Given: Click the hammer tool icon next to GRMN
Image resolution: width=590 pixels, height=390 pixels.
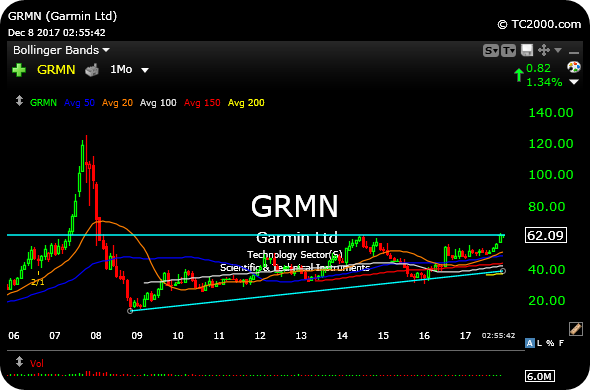Looking at the screenshot, I should [92, 70].
